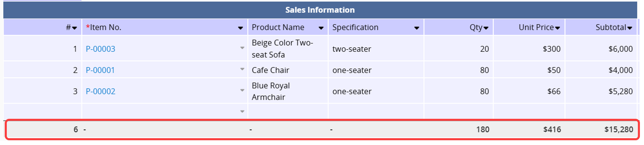Select quantity 20 cell in row 1
This screenshot has width=644, height=145.
pos(458,49)
